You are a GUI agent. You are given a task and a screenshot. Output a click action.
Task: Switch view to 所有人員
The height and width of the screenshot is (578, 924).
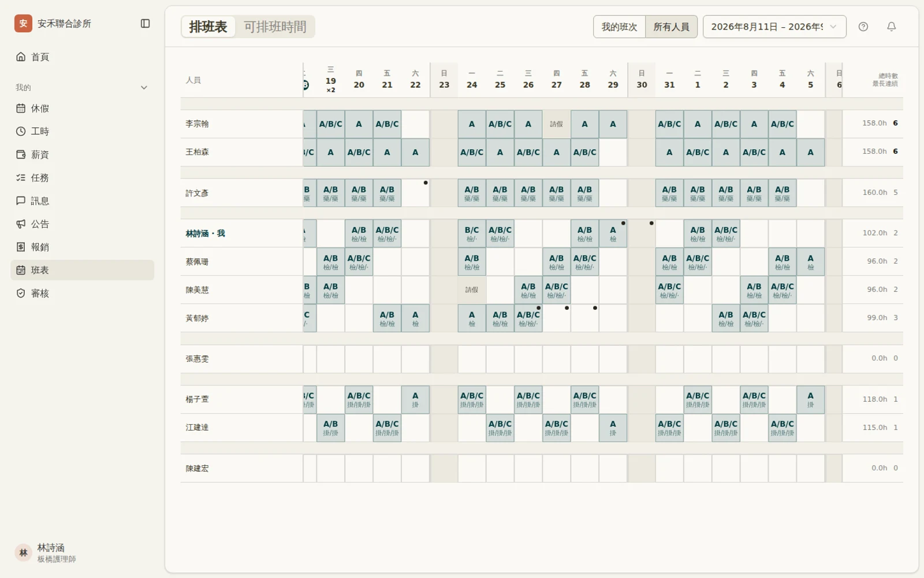(671, 27)
